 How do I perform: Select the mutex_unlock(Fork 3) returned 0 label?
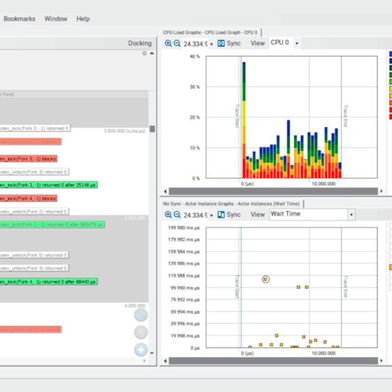(34, 172)
